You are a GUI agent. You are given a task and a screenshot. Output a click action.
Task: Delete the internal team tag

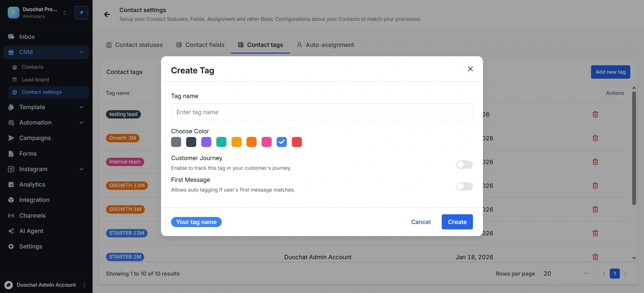click(x=595, y=162)
